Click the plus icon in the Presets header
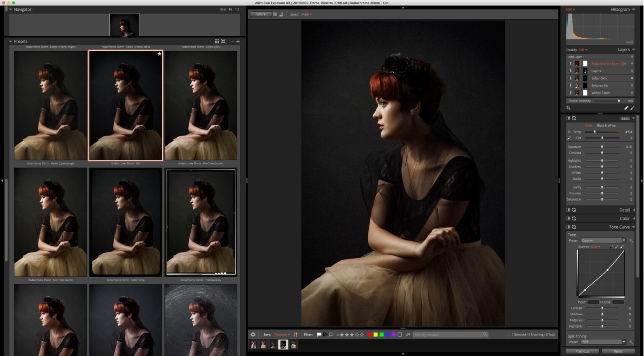Screen dimensions: 644x356 [x=237, y=41]
